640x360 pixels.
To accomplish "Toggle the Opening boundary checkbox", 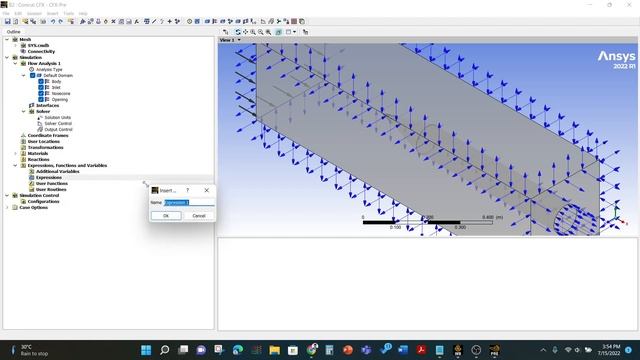I will click(41, 100).
